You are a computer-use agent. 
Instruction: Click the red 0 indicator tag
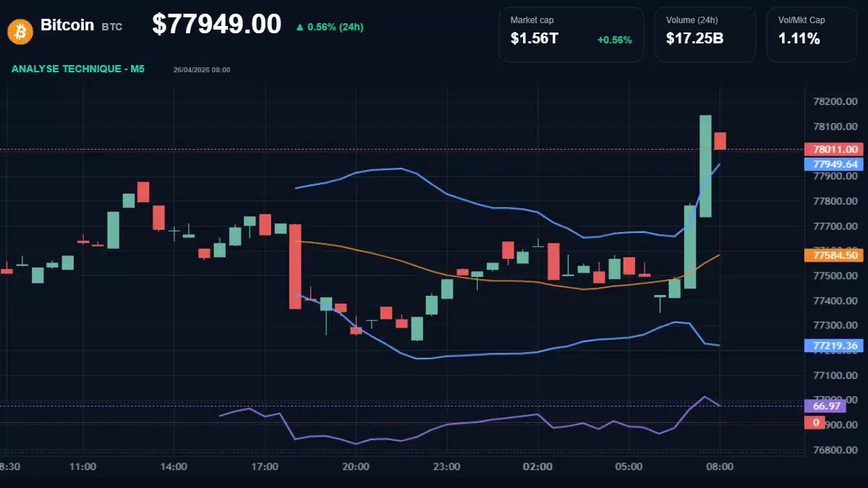point(813,422)
